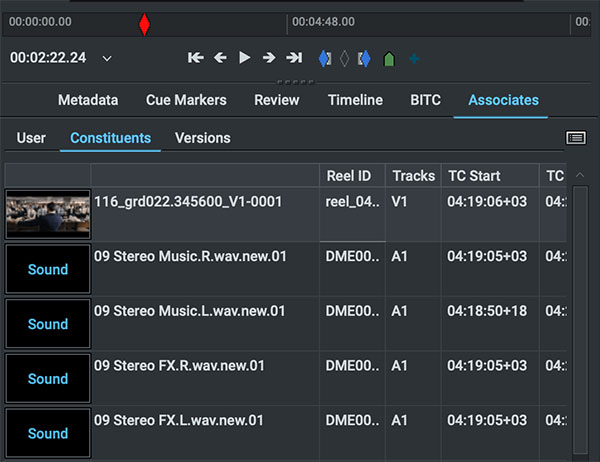This screenshot has width=600, height=462.
Task: Click the green cue marker icon
Action: click(388, 59)
